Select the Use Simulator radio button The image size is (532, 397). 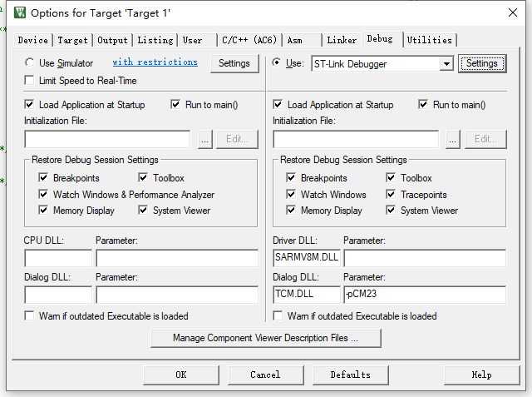[x=30, y=63]
